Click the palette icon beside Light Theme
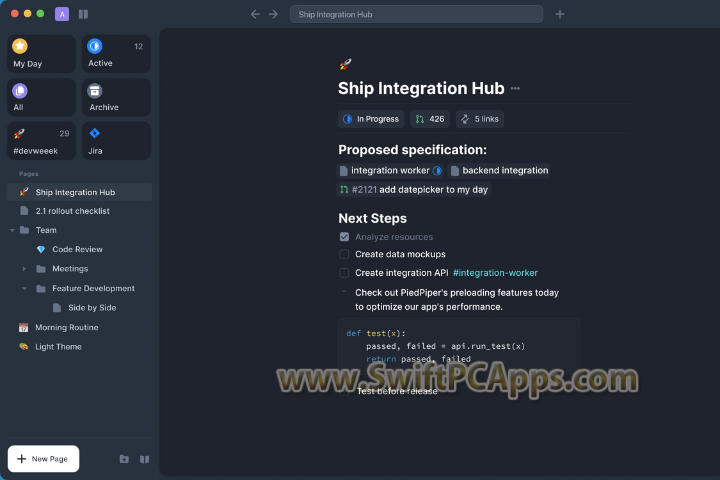720x480 pixels. pos(23,347)
